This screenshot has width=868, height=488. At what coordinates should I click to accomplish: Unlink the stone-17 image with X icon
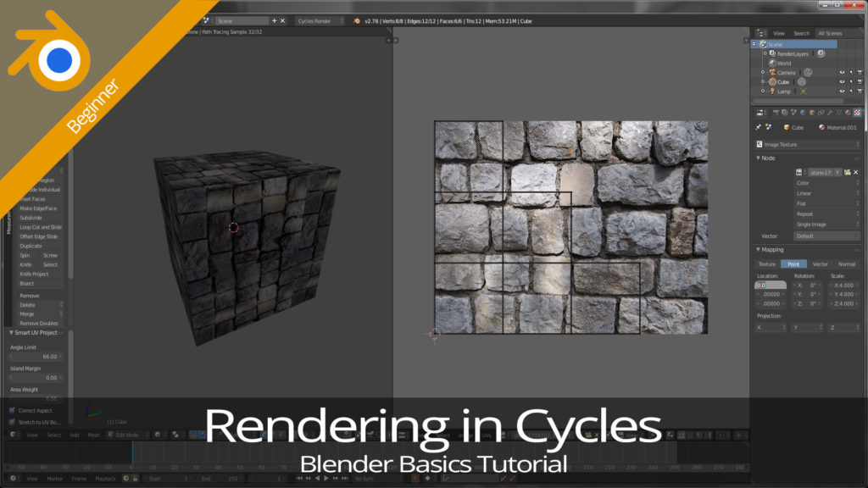[856, 173]
